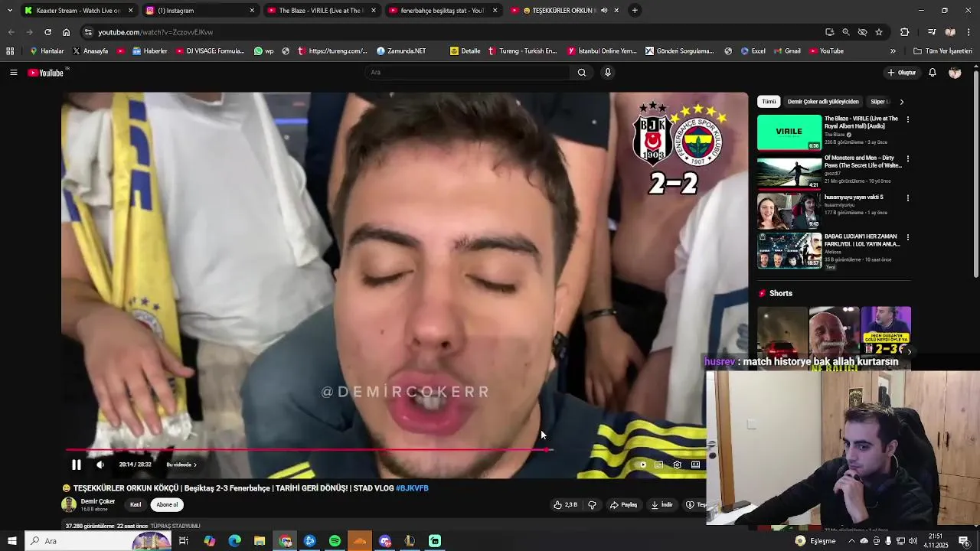Go to YouTube home via the logo
980x551 pixels.
point(46,73)
